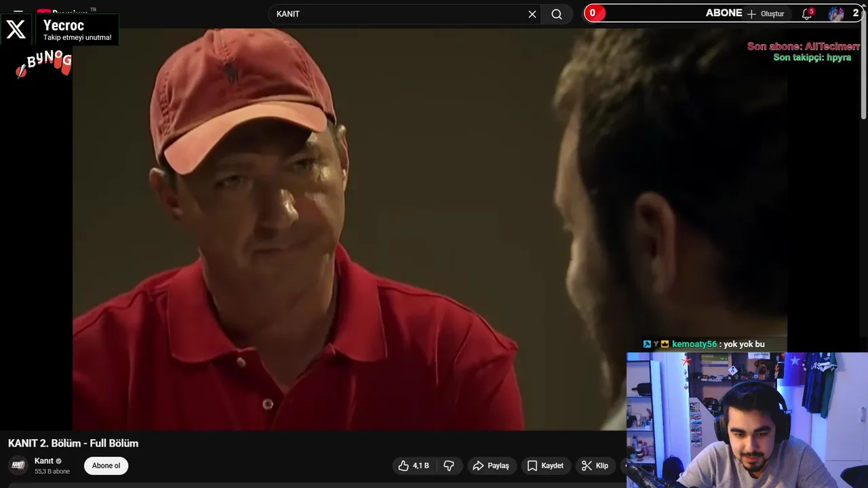Open the notifications bell
This screenshot has height=488, width=868.
[807, 14]
